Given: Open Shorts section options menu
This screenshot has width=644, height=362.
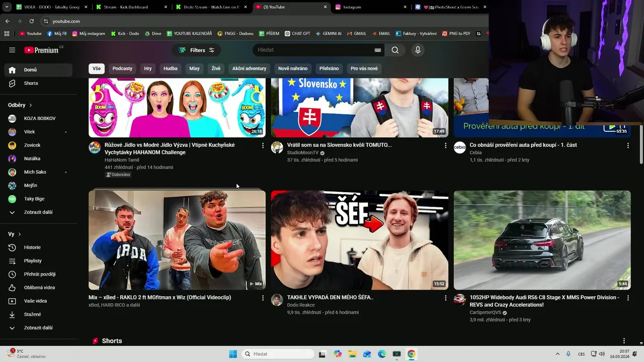Looking at the screenshot, I should click(x=624, y=341).
